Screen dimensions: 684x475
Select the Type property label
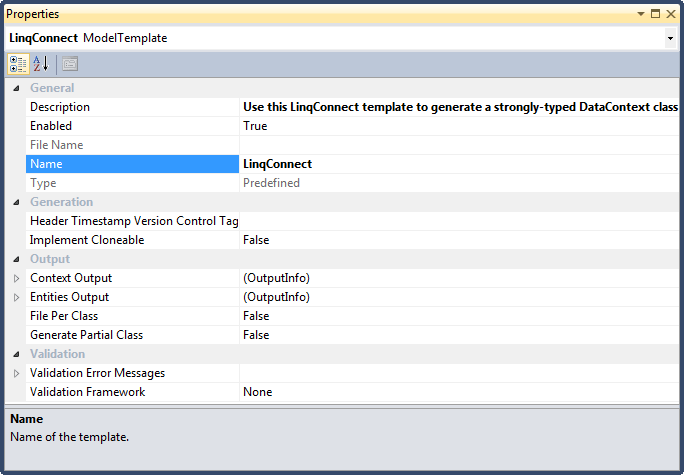point(43,183)
